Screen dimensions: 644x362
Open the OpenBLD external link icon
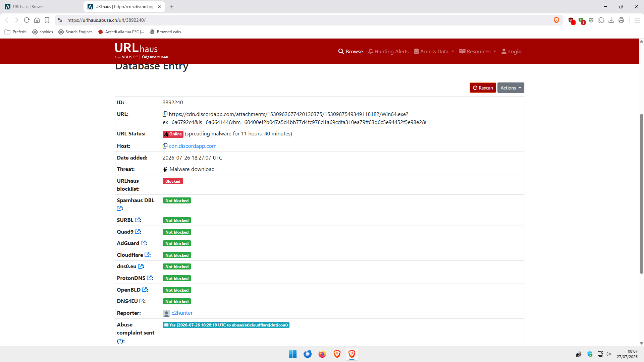coord(144,290)
